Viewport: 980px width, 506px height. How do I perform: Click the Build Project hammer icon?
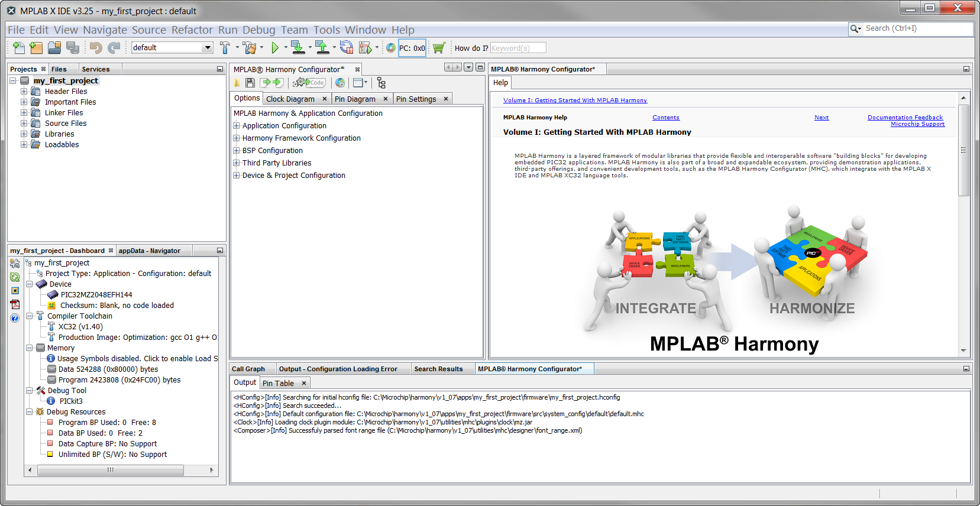click(225, 48)
